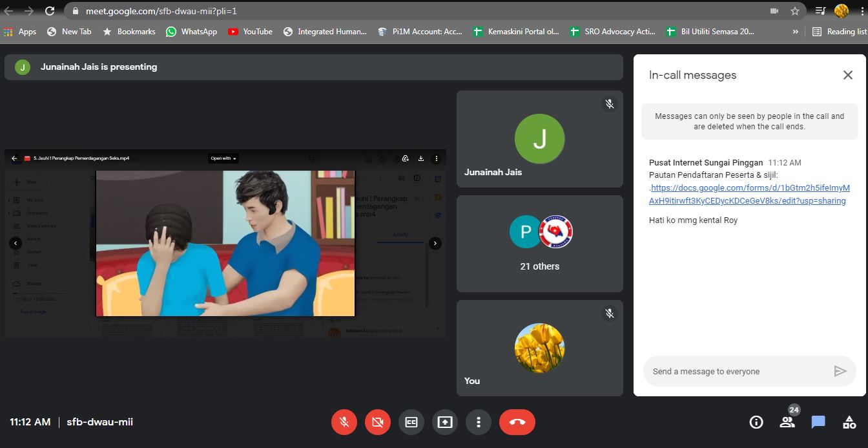Screen dimensions: 868x448
Task: Open the Activities shapes icon
Action: (849, 422)
